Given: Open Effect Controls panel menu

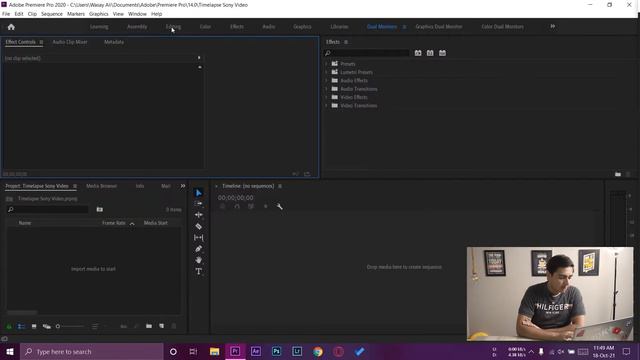Looking at the screenshot, I should pyautogui.click(x=41, y=42).
